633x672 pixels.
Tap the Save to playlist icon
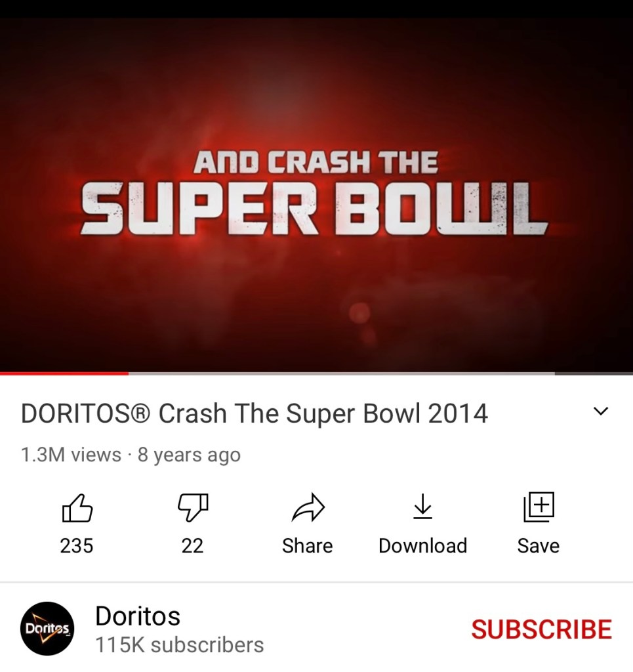[539, 507]
